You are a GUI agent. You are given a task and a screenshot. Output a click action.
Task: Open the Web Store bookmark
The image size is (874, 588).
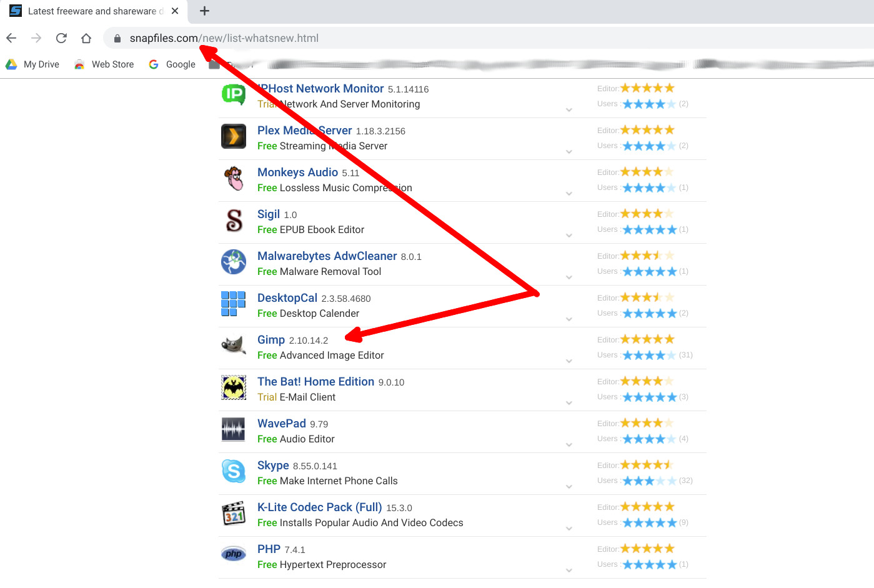tap(104, 64)
